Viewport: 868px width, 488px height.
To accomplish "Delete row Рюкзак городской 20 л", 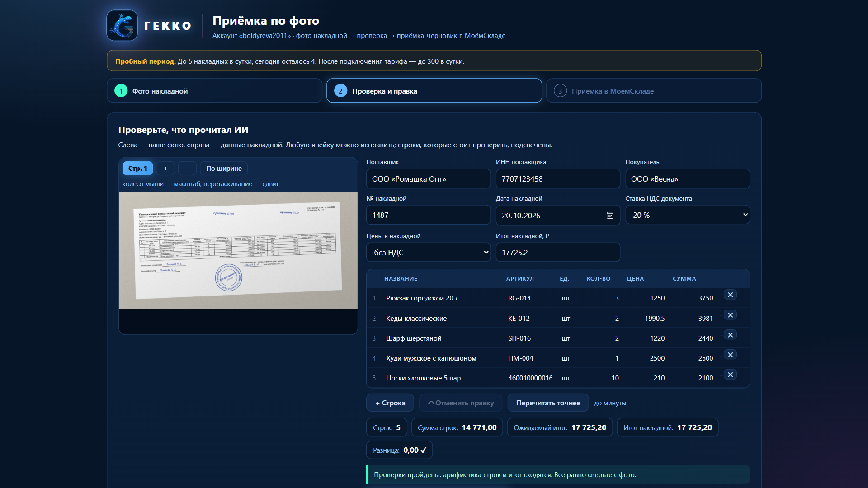I will pos(730,295).
